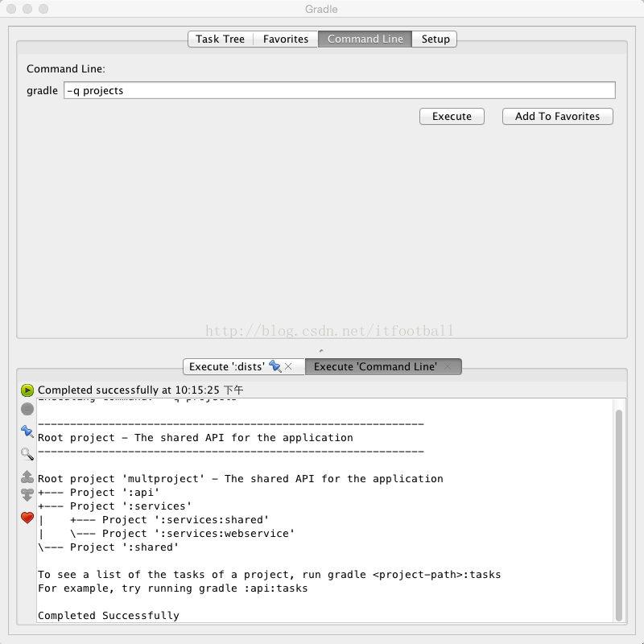Go to the Setup tab
This screenshot has width=644, height=644.
coord(435,39)
